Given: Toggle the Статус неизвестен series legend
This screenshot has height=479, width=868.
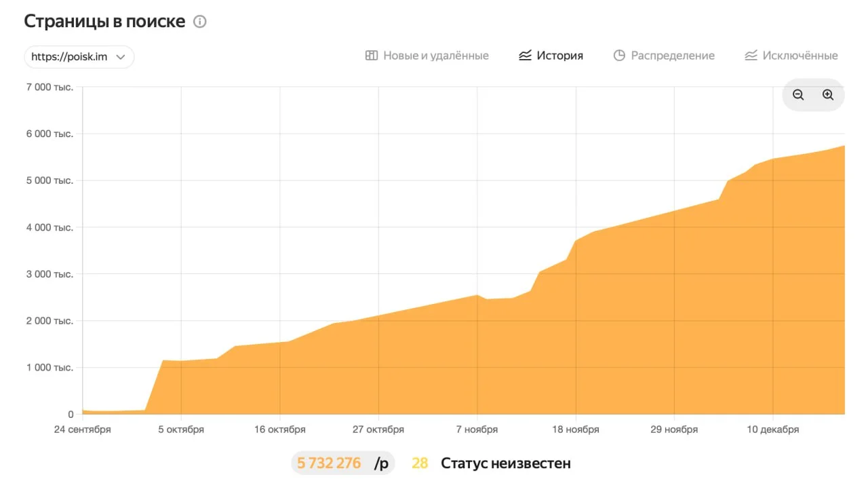Looking at the screenshot, I should tap(505, 463).
